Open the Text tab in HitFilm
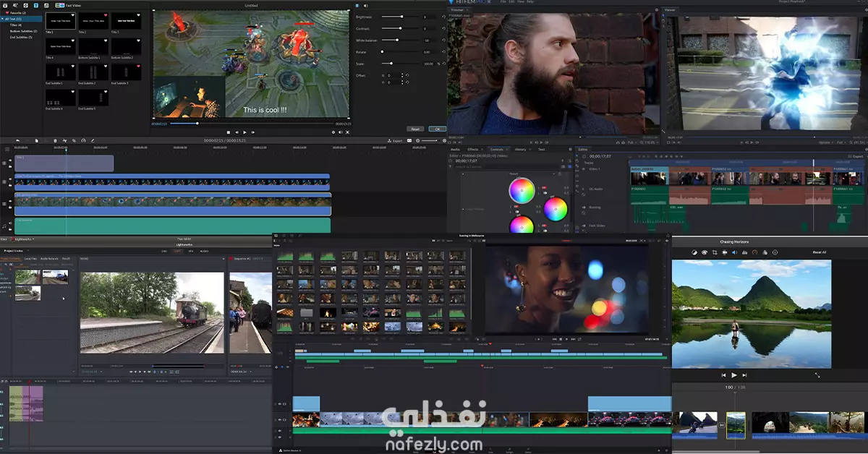The width and height of the screenshot is (868, 454). pyautogui.click(x=541, y=149)
